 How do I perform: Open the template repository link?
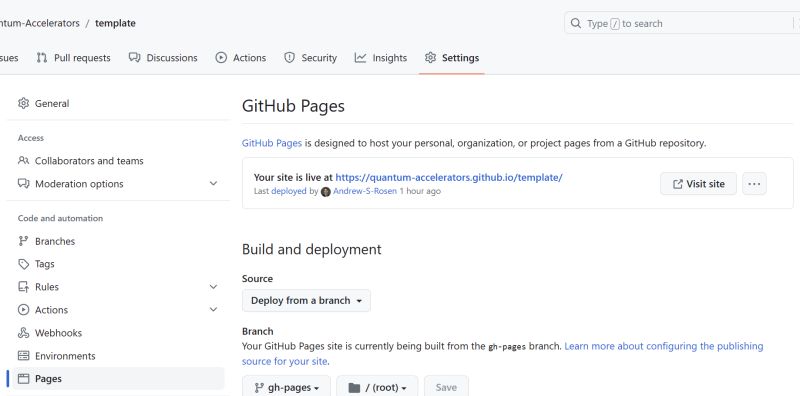[115, 23]
